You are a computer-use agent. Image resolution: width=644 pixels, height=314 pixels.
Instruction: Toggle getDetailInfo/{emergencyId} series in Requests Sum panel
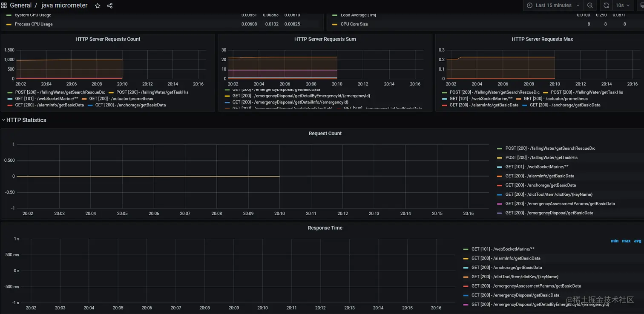pyautogui.click(x=290, y=102)
